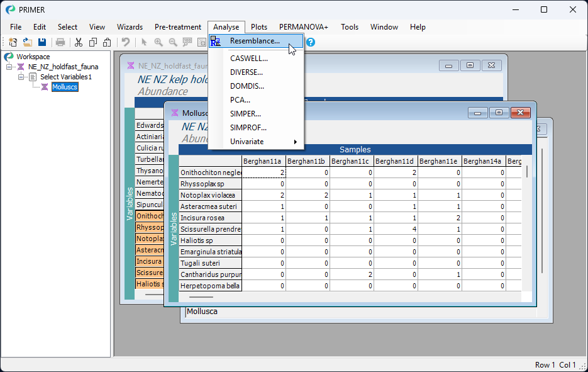Choose Resemblance... from the Analyse menu
Screen dimensions: 588x372
tap(255, 41)
